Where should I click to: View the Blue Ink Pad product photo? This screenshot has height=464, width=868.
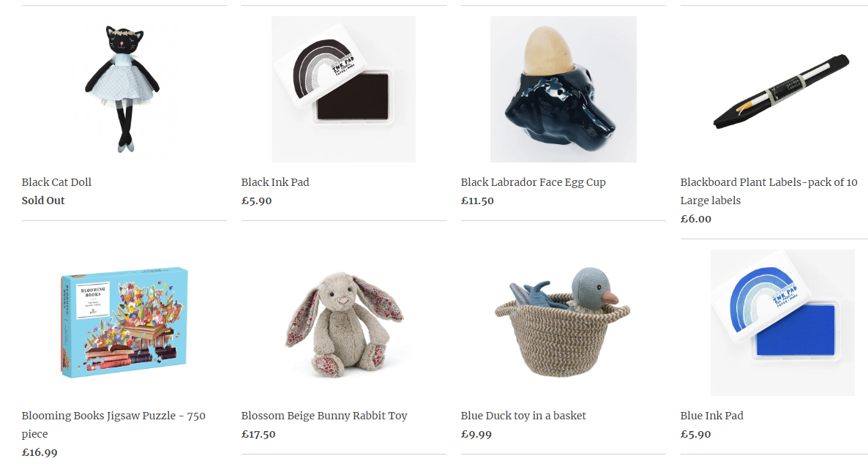click(782, 323)
